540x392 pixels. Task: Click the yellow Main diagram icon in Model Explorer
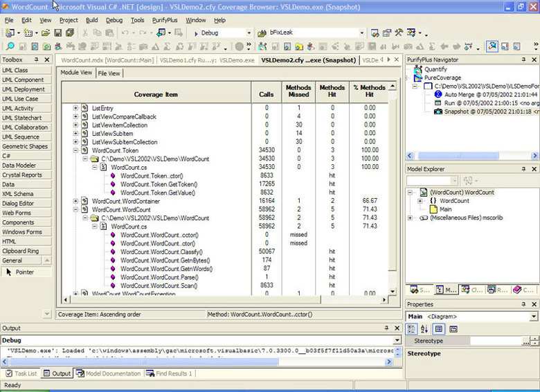click(x=433, y=209)
